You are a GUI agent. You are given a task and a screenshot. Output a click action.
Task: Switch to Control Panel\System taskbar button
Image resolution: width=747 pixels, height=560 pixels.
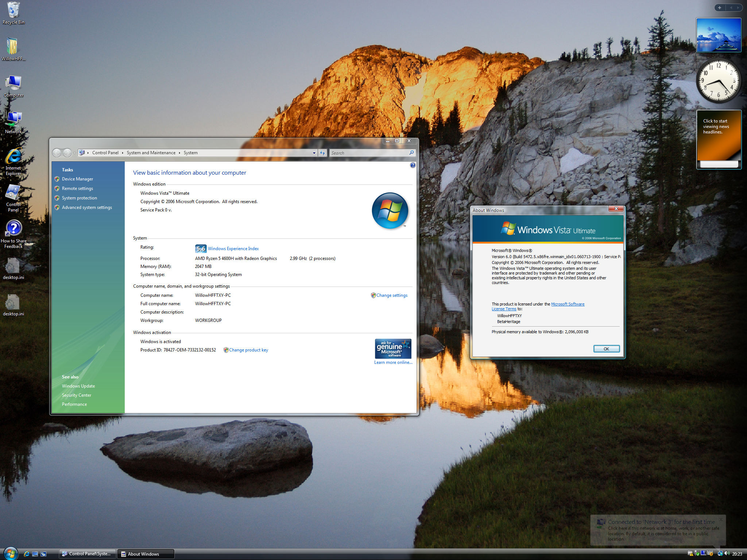click(x=88, y=554)
